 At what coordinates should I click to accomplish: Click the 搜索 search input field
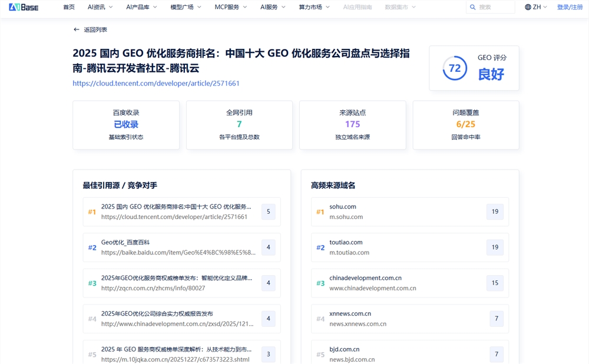tap(492, 7)
